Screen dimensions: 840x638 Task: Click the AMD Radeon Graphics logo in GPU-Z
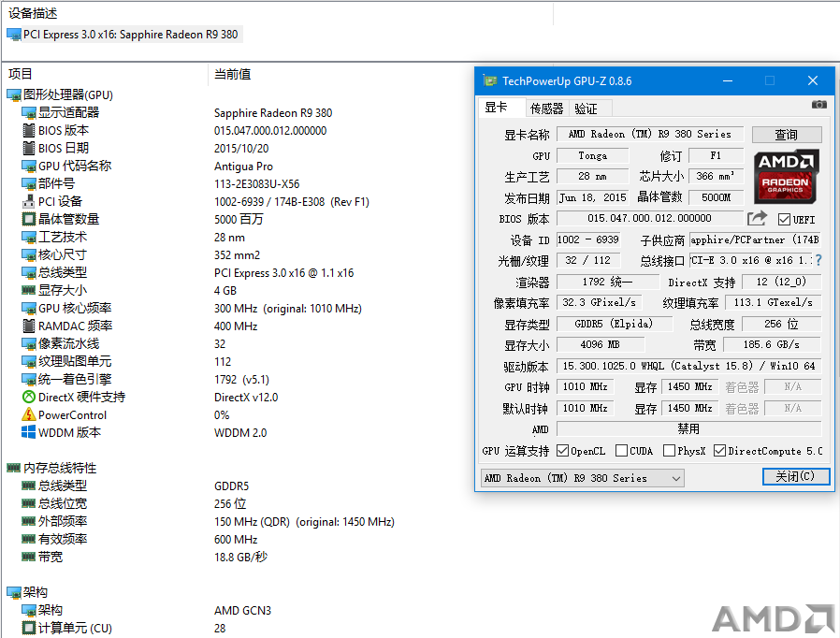(786, 177)
